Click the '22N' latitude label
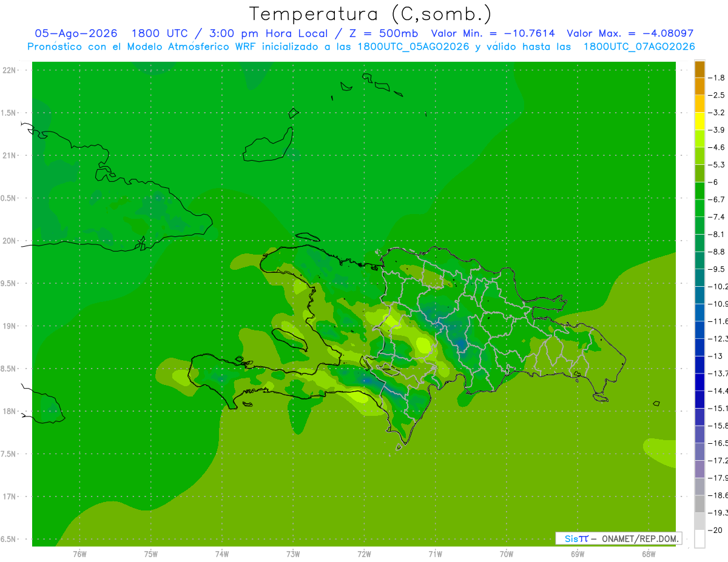Screen dimensions: 728x562 (9, 70)
